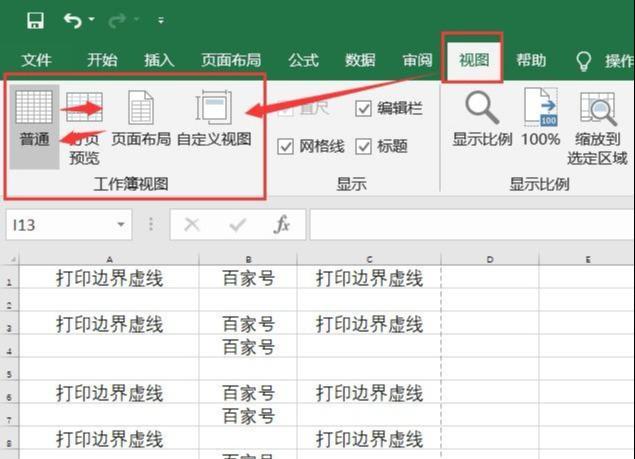Toggle the 标题 headings checkbox
This screenshot has height=459, width=635.
tap(363, 146)
